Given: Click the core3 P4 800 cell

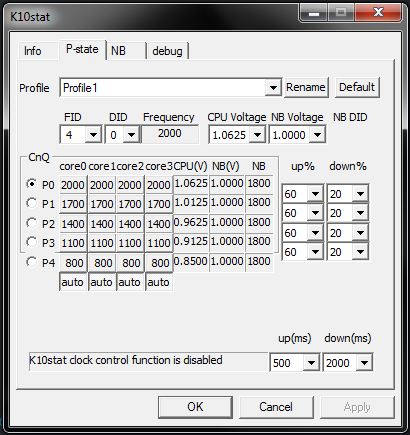Looking at the screenshot, I should tap(159, 263).
